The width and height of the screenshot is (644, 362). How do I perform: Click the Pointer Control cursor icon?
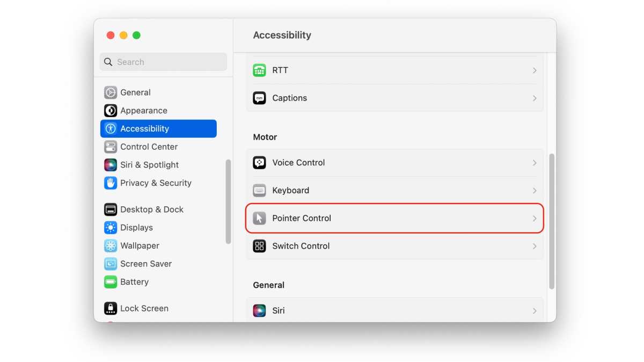click(260, 218)
